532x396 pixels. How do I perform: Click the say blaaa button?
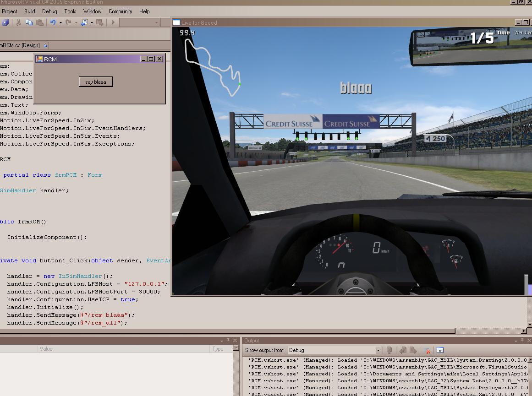[x=96, y=81]
